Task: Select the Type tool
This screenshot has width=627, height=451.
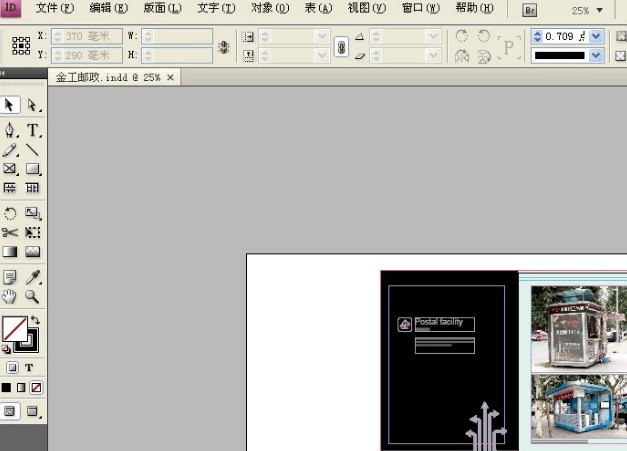Action: [x=32, y=130]
